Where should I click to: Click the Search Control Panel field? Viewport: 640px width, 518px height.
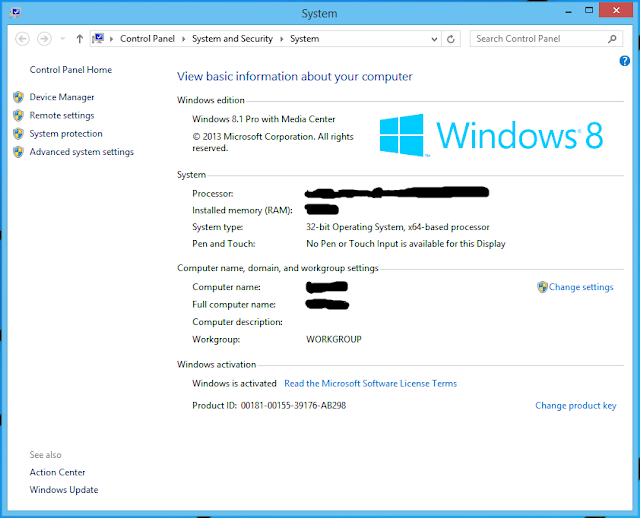pyautogui.click(x=546, y=39)
